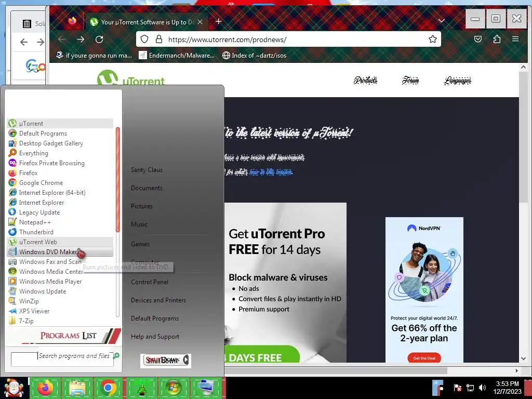Follow the 'new in this version' link

click(x=270, y=172)
